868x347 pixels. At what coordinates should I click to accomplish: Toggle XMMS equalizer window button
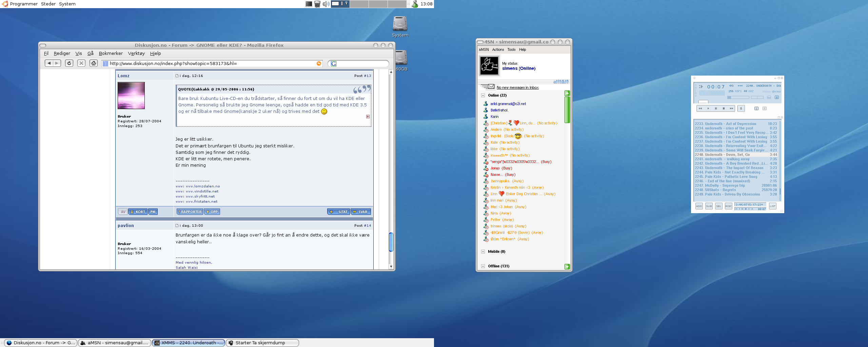coord(769,97)
